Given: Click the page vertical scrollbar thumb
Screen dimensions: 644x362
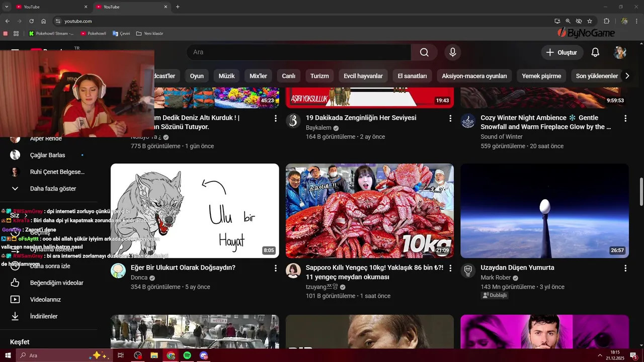Looking at the screenshot, I should [x=641, y=191].
